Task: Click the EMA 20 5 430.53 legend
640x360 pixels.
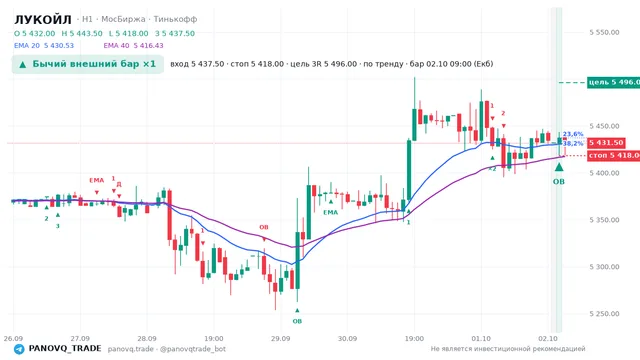Action: tap(44, 46)
